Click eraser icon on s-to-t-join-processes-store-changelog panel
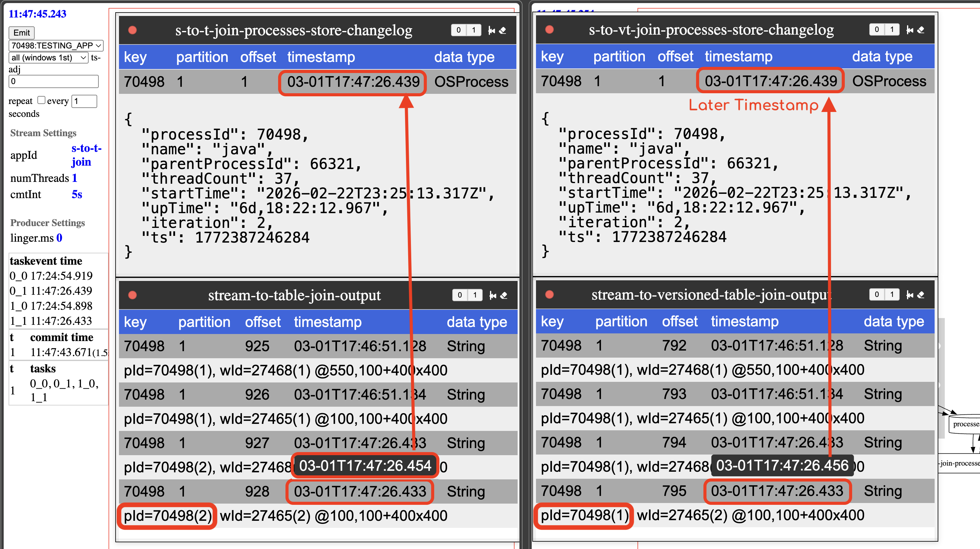Viewport: 980px width, 549px height. [x=503, y=30]
